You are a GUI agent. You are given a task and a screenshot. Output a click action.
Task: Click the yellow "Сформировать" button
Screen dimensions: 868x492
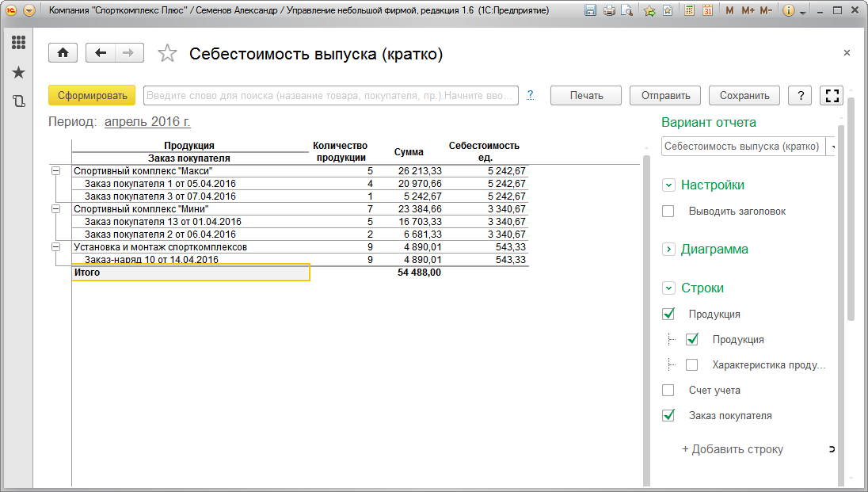[x=92, y=95]
